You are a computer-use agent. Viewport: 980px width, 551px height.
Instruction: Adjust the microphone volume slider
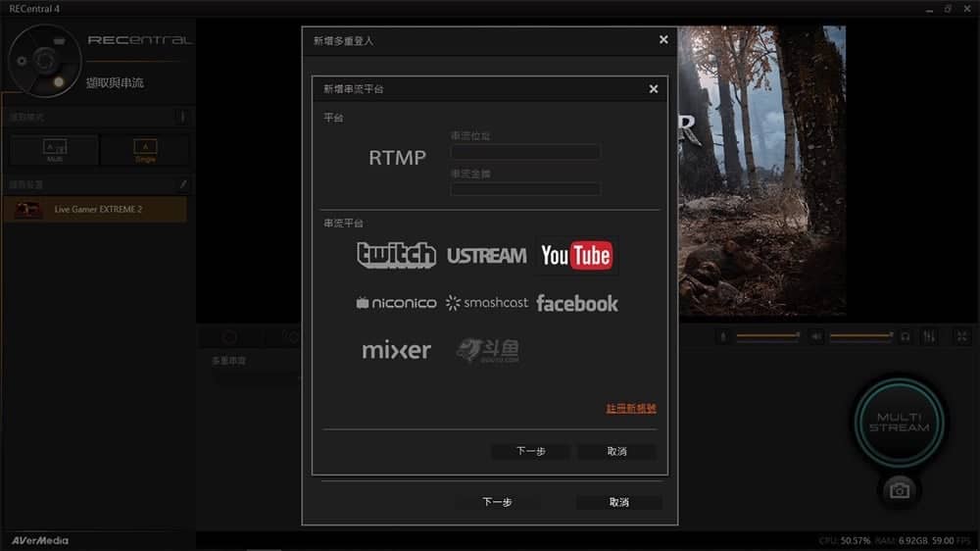pos(767,336)
